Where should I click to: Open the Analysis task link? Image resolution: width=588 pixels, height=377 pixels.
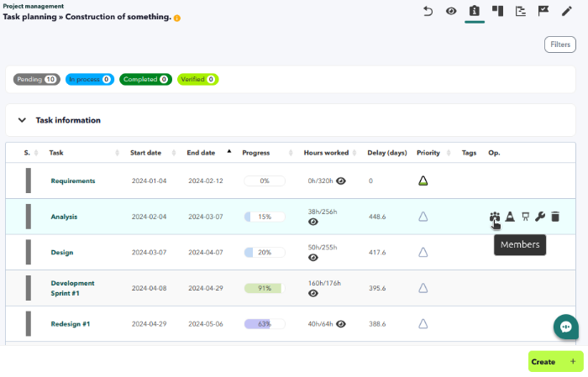[64, 217]
